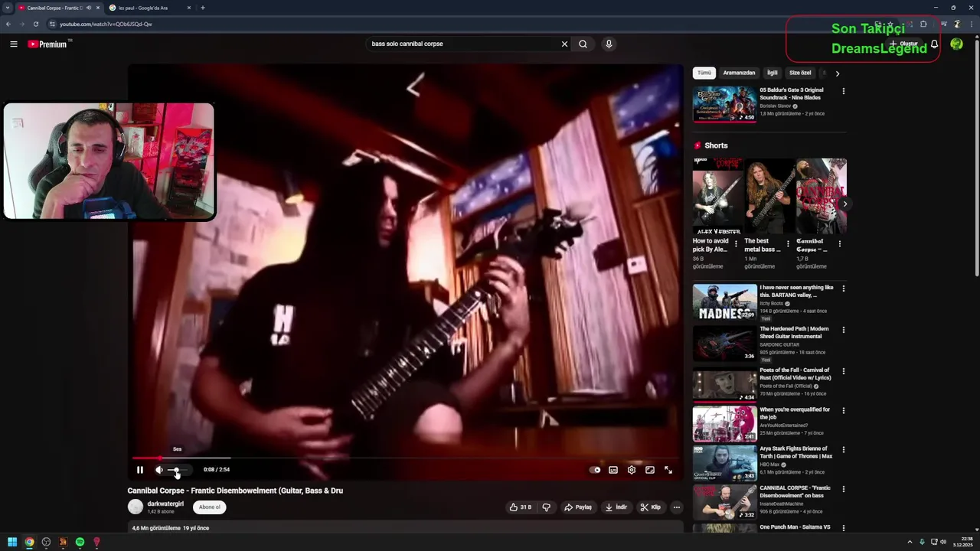Seek on the video progress bar

tap(407, 458)
